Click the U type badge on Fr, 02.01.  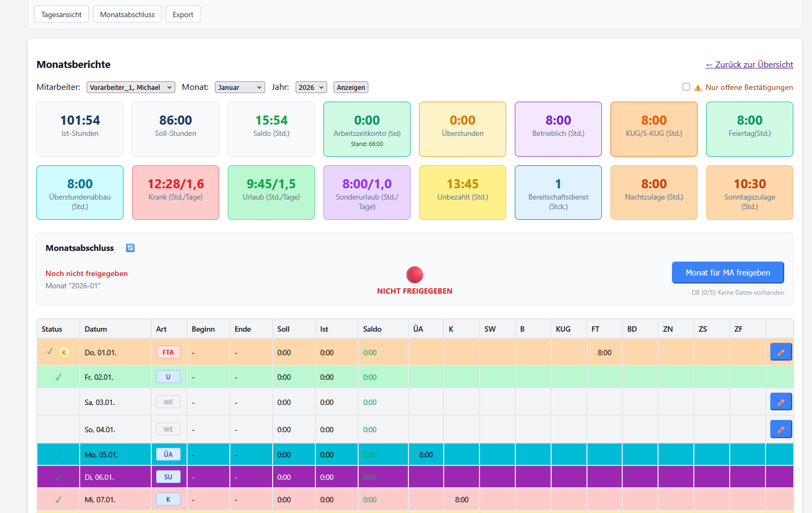(x=168, y=377)
